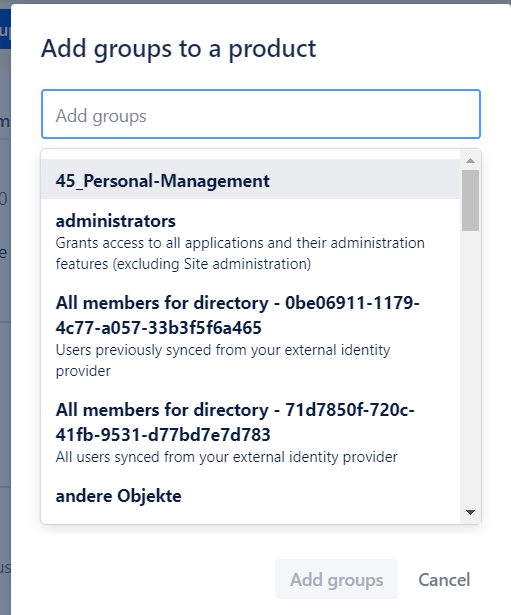Viewport: 511px width, 615px height.
Task: Click the group list scrollbar thumb
Action: pos(470,200)
